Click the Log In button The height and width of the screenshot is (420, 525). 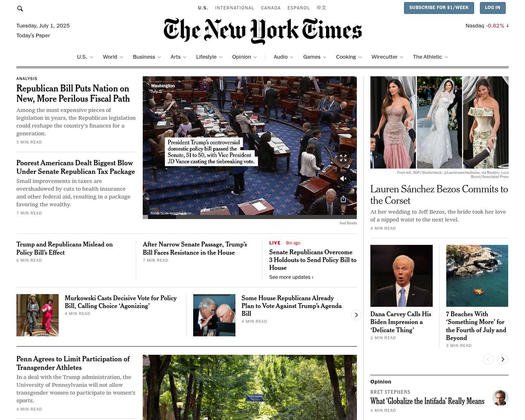tap(492, 8)
